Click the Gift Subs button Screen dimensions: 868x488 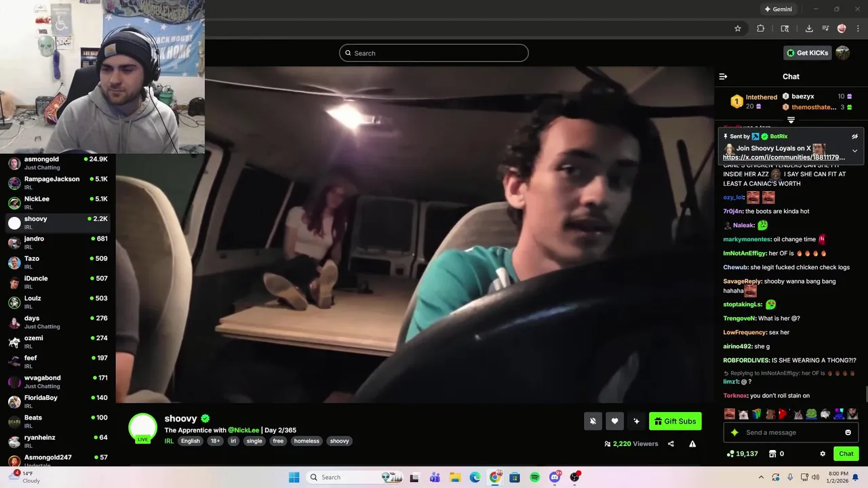(675, 422)
